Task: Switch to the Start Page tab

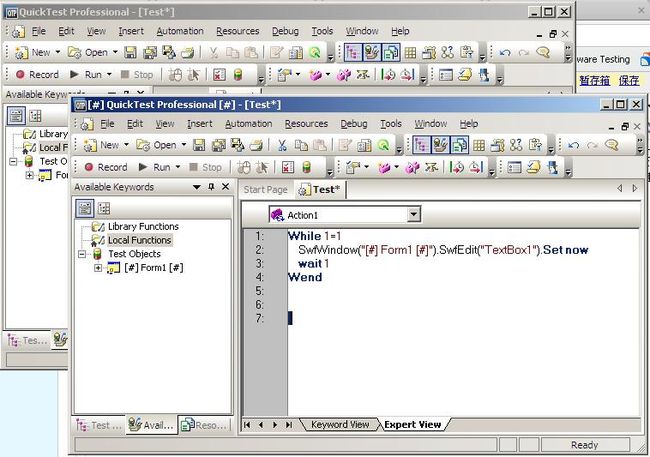Action: [265, 190]
